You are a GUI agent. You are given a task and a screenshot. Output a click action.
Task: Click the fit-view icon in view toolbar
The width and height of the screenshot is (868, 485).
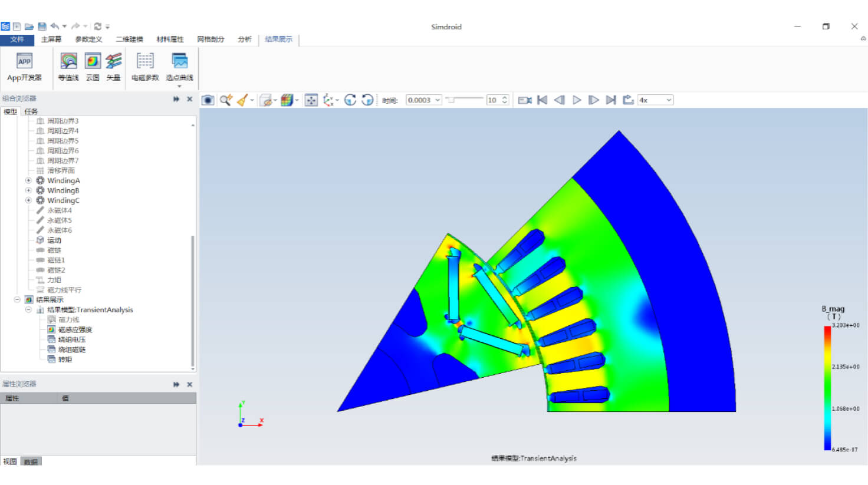[311, 100]
